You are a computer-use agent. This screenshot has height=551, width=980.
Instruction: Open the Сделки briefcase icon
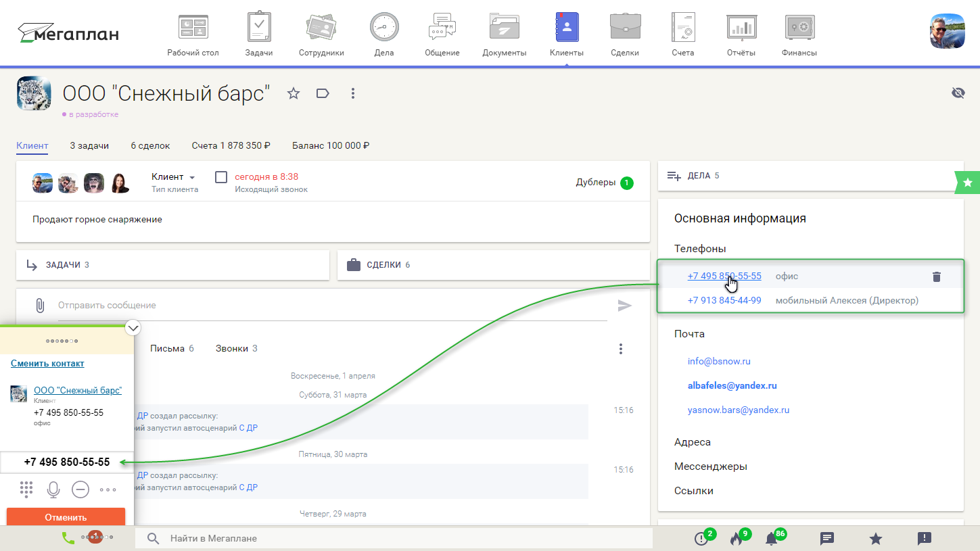pyautogui.click(x=624, y=28)
